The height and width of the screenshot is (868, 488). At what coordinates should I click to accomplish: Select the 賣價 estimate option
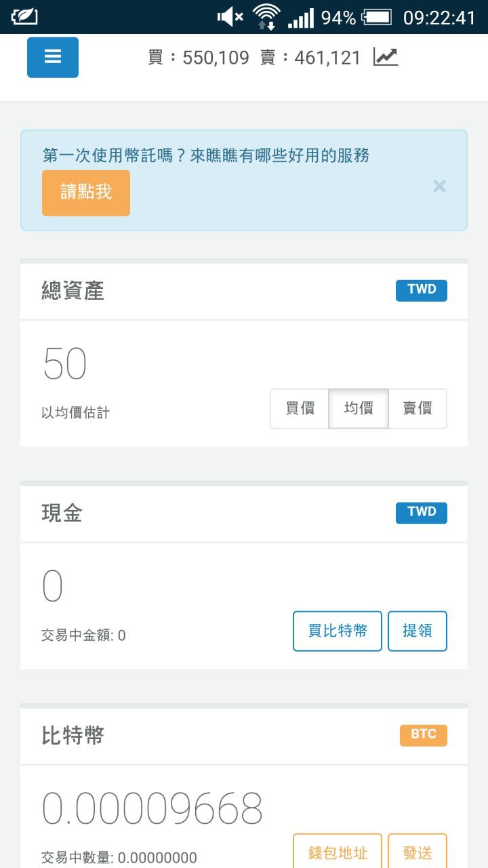418,409
